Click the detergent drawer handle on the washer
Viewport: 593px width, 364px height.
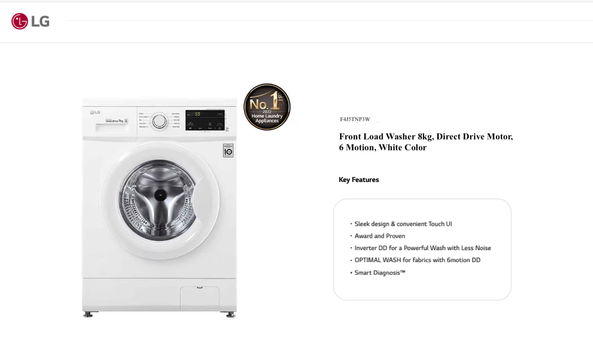(x=112, y=128)
